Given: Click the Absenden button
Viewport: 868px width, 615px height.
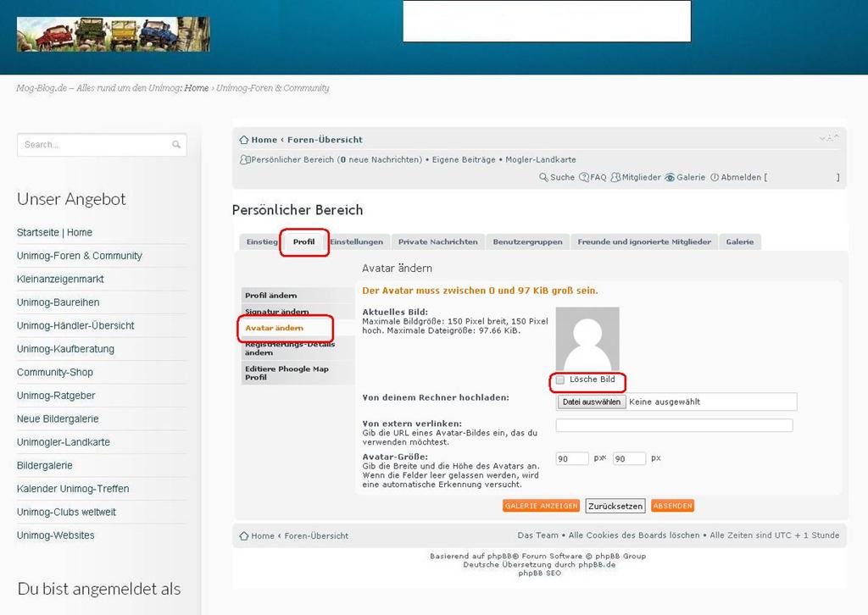Looking at the screenshot, I should pyautogui.click(x=672, y=506).
